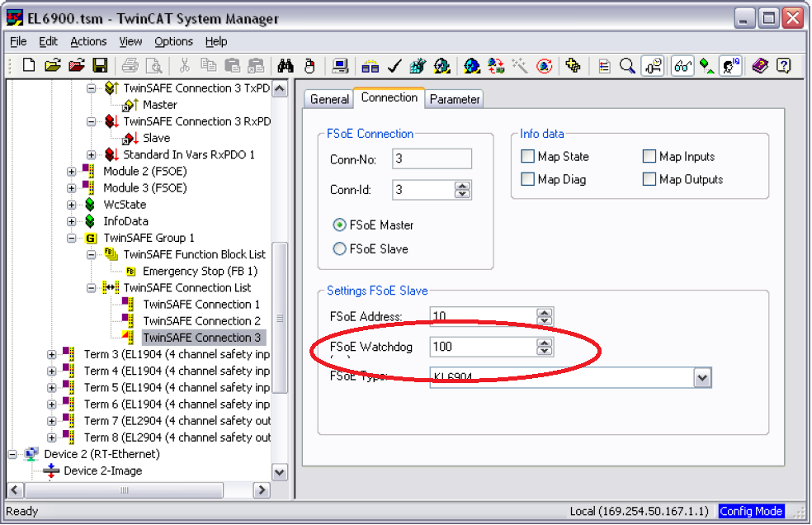The image size is (812, 525).
Task: Select Device 2 (RT-Ethernet) in tree
Action: coord(102,454)
